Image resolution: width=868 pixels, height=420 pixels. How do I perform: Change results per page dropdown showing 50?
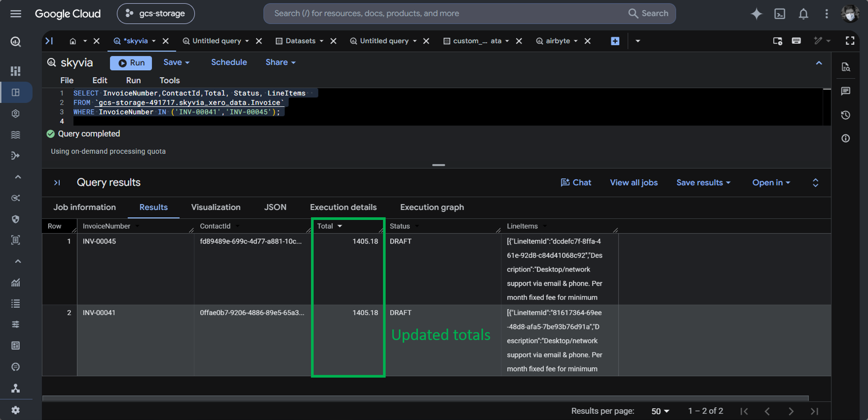pyautogui.click(x=660, y=411)
